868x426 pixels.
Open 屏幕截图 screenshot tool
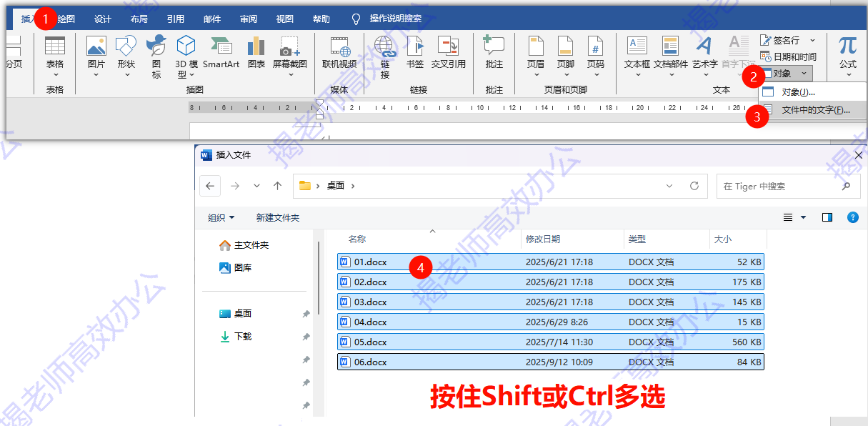pyautogui.click(x=289, y=56)
